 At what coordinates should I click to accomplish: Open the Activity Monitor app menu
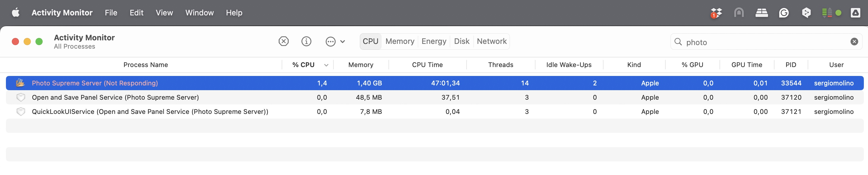click(62, 13)
